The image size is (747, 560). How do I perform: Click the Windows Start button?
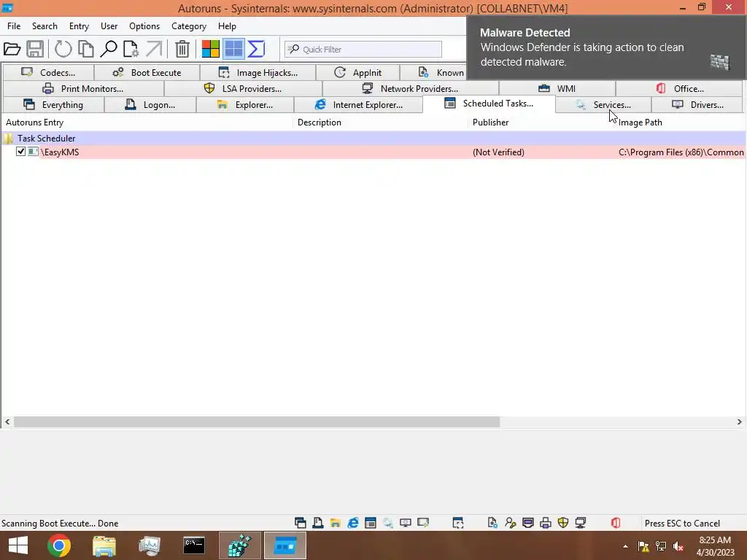pyautogui.click(x=18, y=545)
